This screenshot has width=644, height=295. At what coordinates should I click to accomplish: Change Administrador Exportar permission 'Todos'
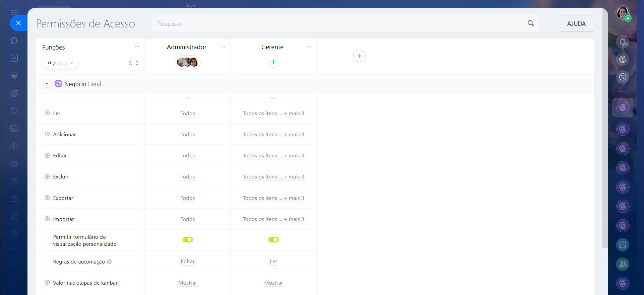pyautogui.click(x=188, y=198)
